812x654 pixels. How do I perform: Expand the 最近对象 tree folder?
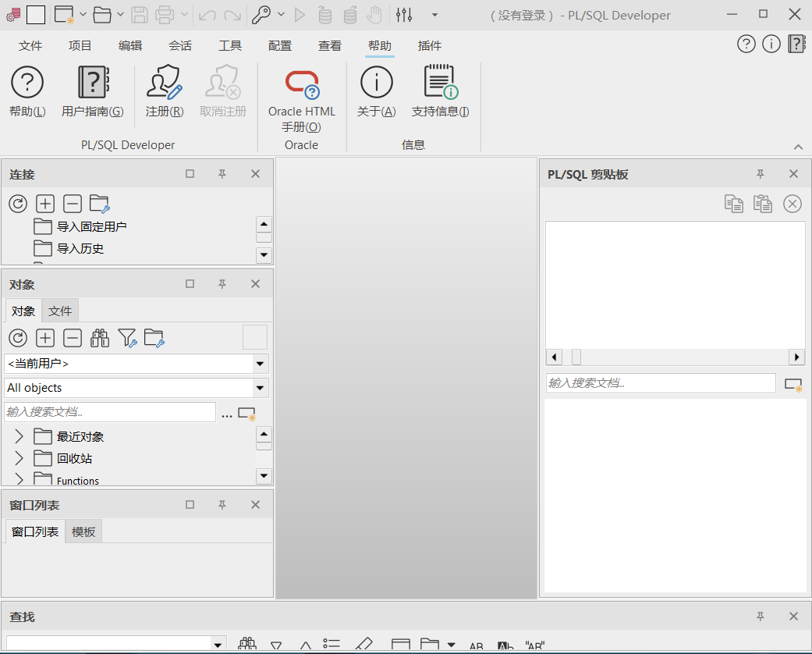(x=20, y=436)
